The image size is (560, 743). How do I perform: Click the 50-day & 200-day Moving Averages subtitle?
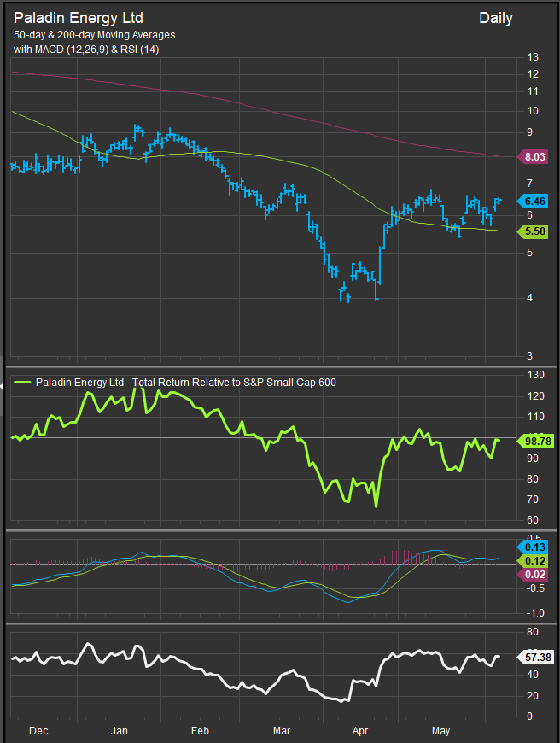click(94, 35)
